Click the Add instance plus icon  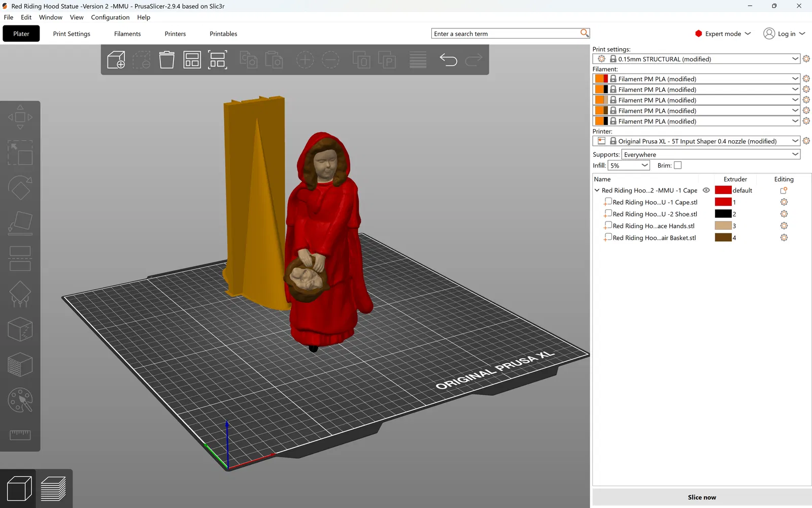tap(305, 60)
